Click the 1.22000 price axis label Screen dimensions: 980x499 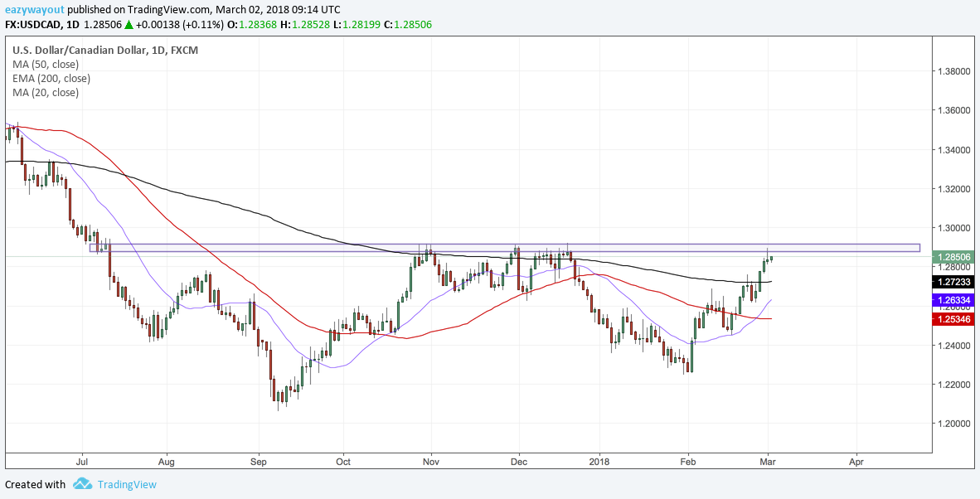pos(953,385)
